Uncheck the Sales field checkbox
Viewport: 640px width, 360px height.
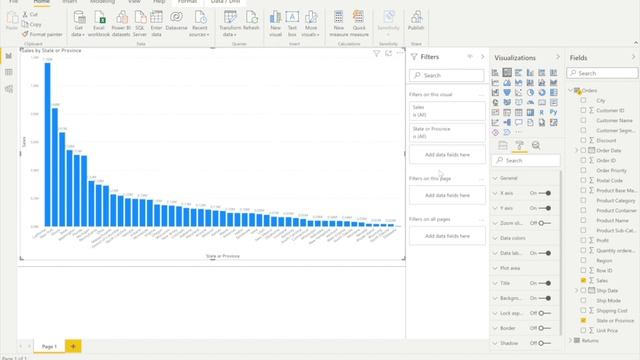pyautogui.click(x=583, y=280)
